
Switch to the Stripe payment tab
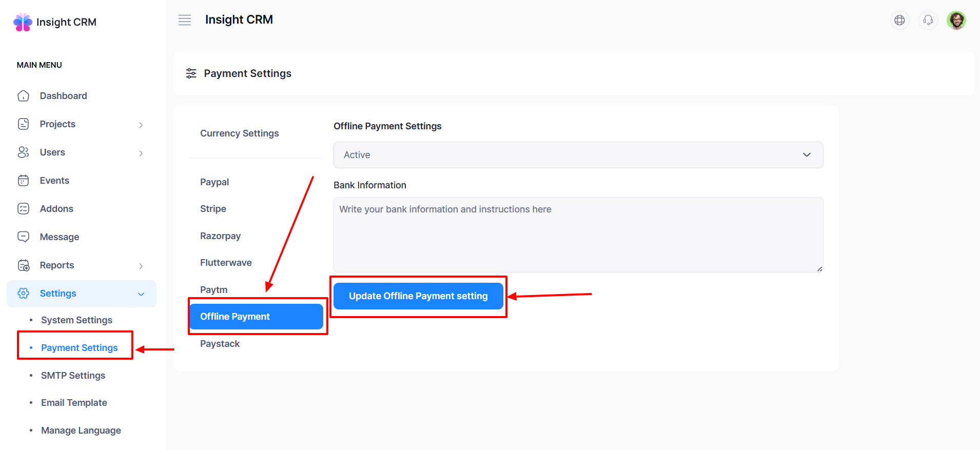click(213, 209)
